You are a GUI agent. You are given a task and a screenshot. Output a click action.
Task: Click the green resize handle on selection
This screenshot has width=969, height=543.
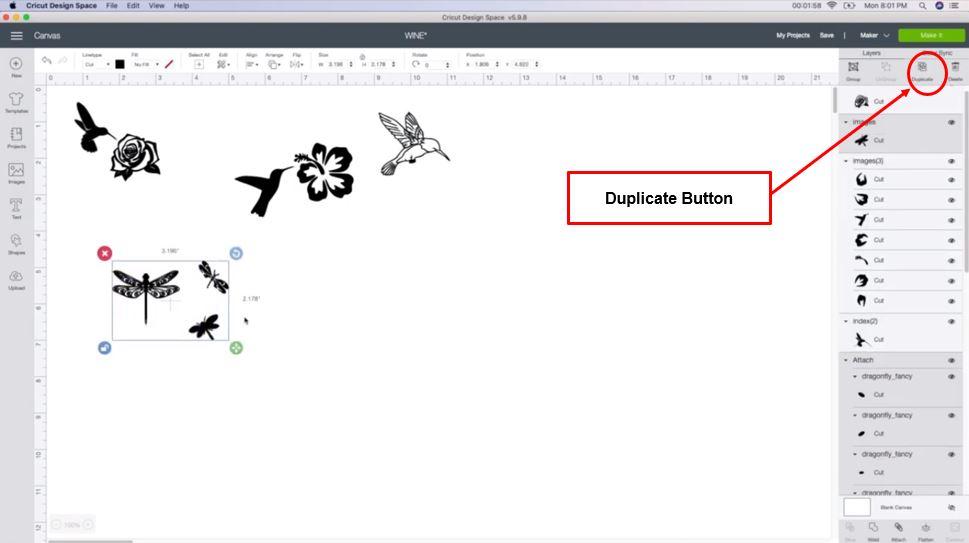click(x=236, y=348)
